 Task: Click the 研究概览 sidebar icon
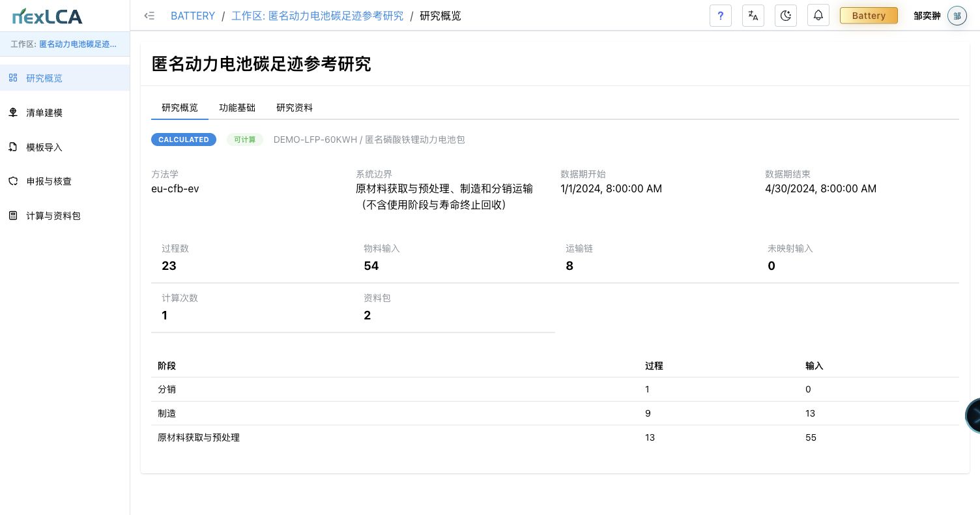(13, 78)
